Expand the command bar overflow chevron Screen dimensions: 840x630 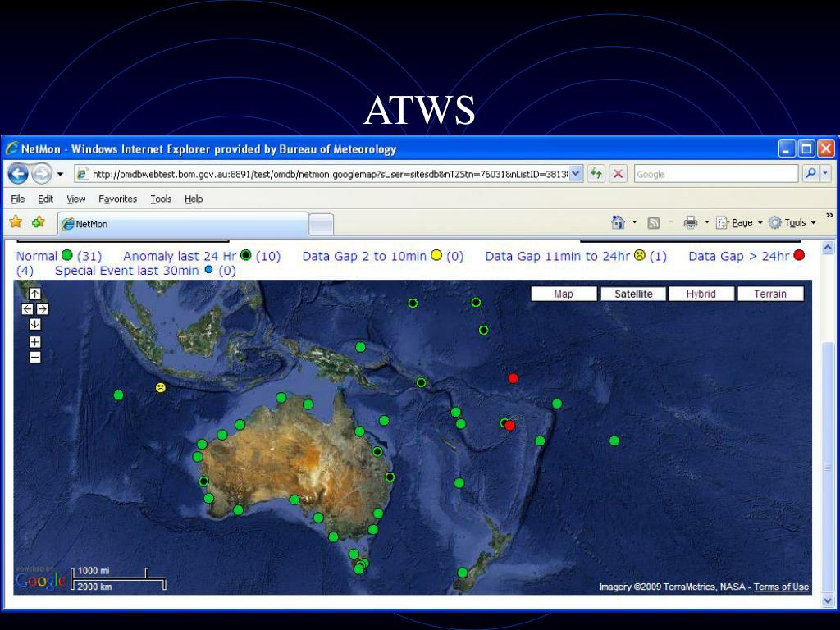(829, 216)
